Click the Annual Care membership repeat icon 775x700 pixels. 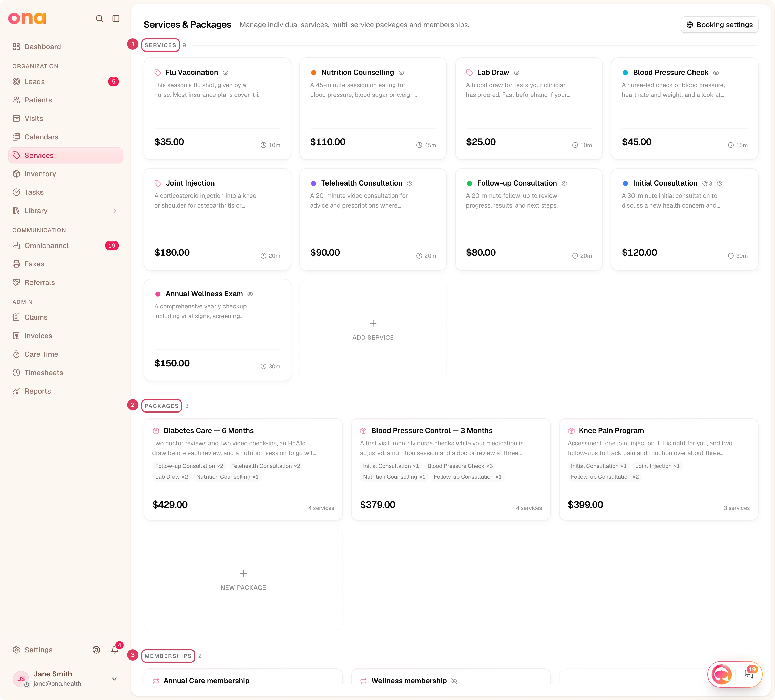pyautogui.click(x=156, y=681)
